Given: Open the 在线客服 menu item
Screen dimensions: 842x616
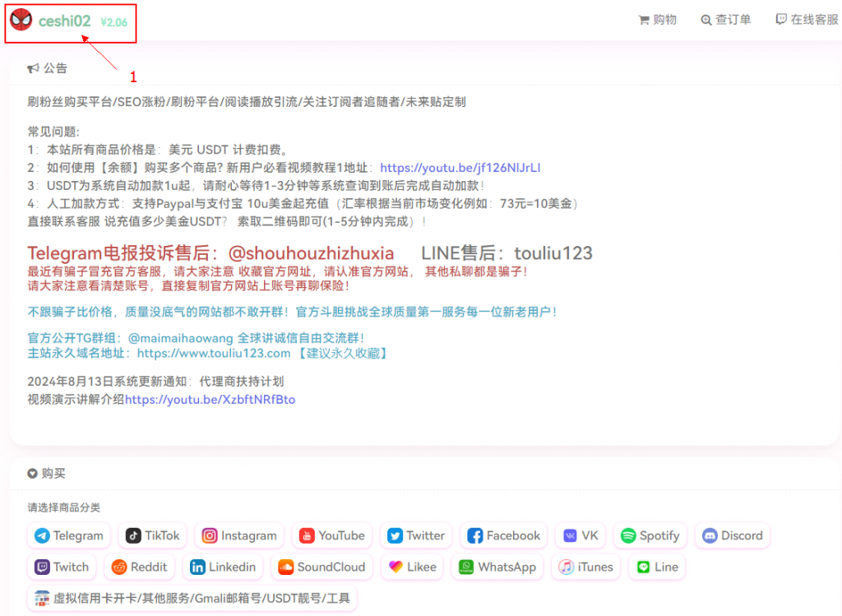Looking at the screenshot, I should 814,20.
